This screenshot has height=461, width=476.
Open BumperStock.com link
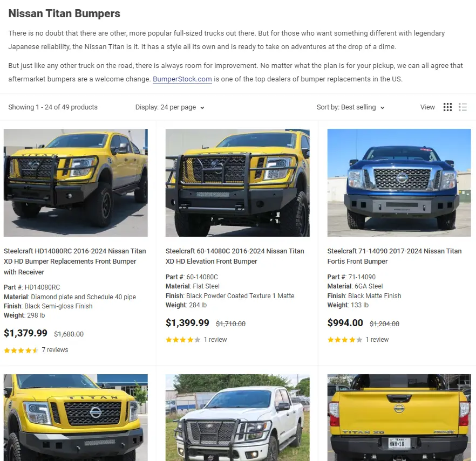[182, 79]
